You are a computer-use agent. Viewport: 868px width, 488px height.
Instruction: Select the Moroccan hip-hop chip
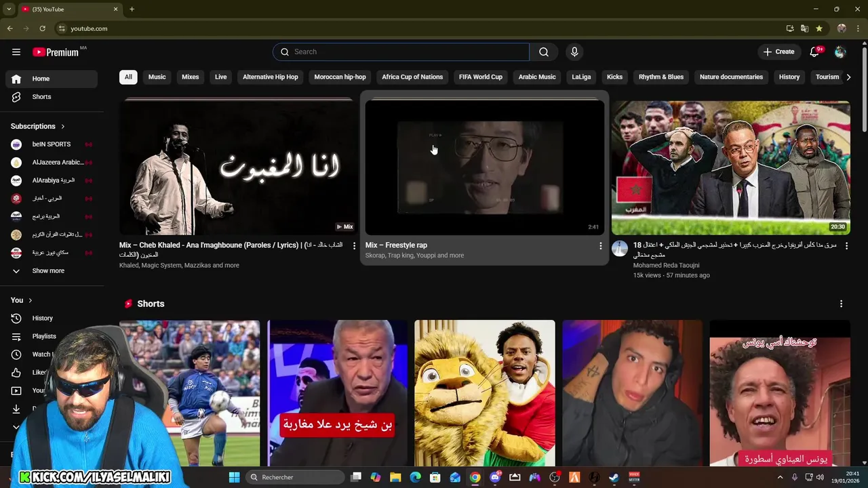click(340, 77)
